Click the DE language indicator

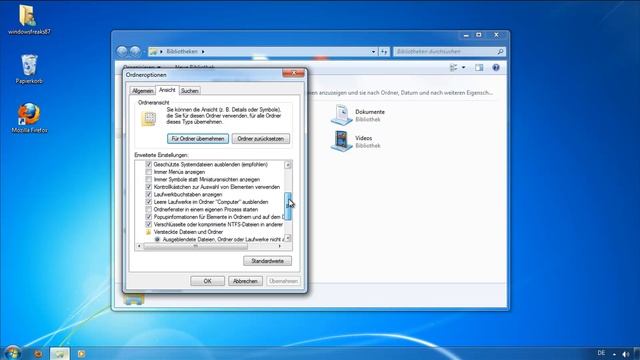pyautogui.click(x=601, y=353)
